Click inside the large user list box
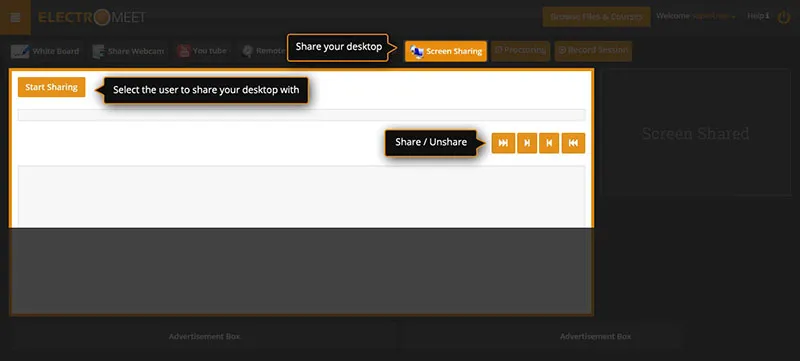Viewport: 800px width, 361px height. (302, 196)
